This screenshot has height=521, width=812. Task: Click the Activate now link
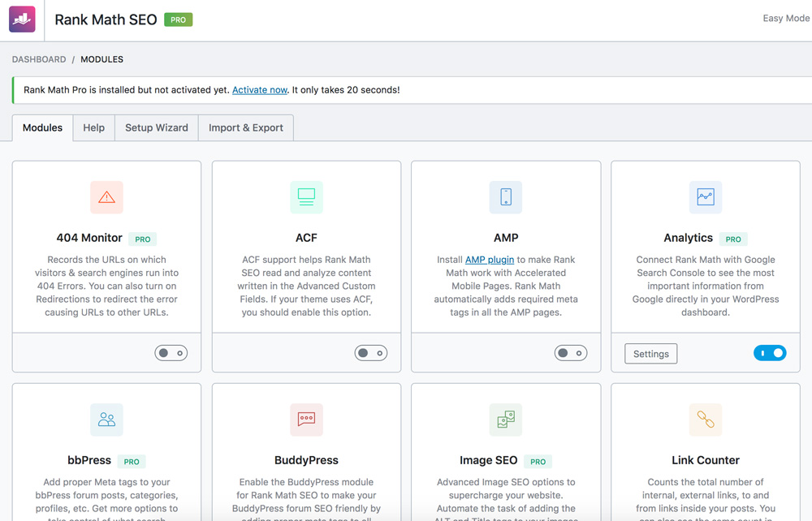[x=260, y=90]
